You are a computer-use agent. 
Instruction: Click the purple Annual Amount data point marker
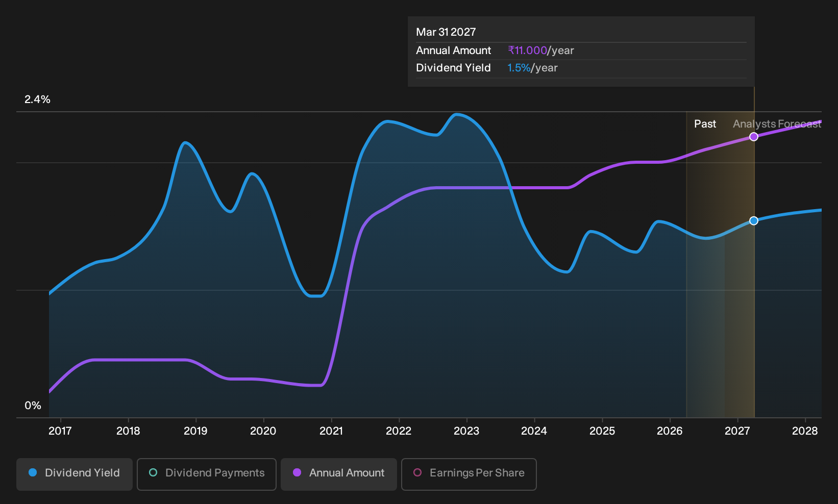tap(754, 137)
